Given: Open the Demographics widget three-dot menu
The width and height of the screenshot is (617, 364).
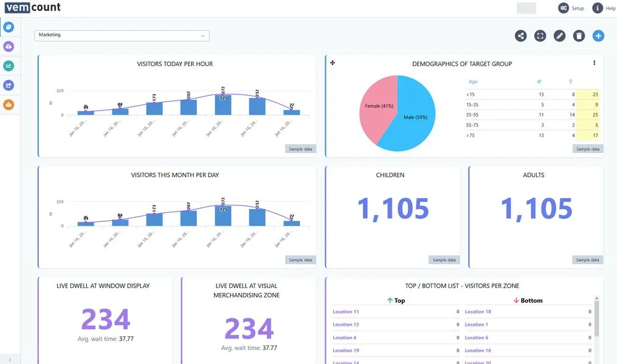Looking at the screenshot, I should [594, 62].
